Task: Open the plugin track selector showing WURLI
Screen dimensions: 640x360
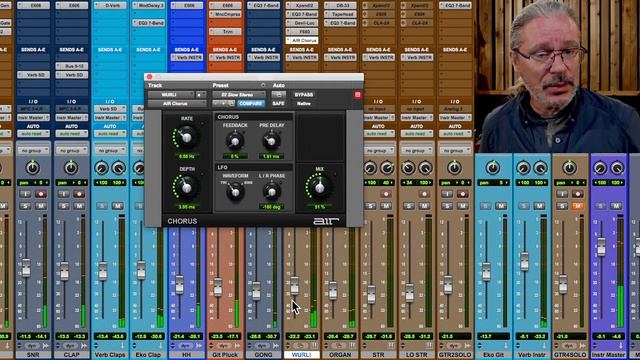Action: click(171, 95)
